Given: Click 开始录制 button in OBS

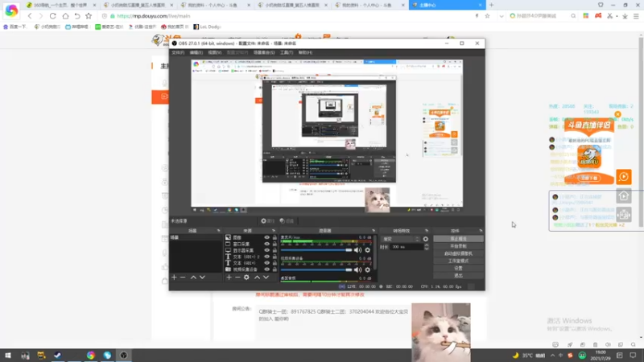Looking at the screenshot, I should [x=458, y=246].
